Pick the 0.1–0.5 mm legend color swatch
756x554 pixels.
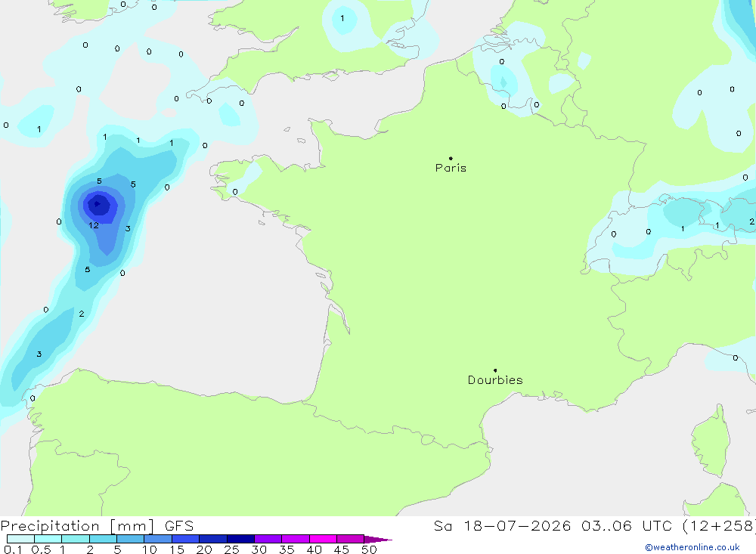pos(20,539)
